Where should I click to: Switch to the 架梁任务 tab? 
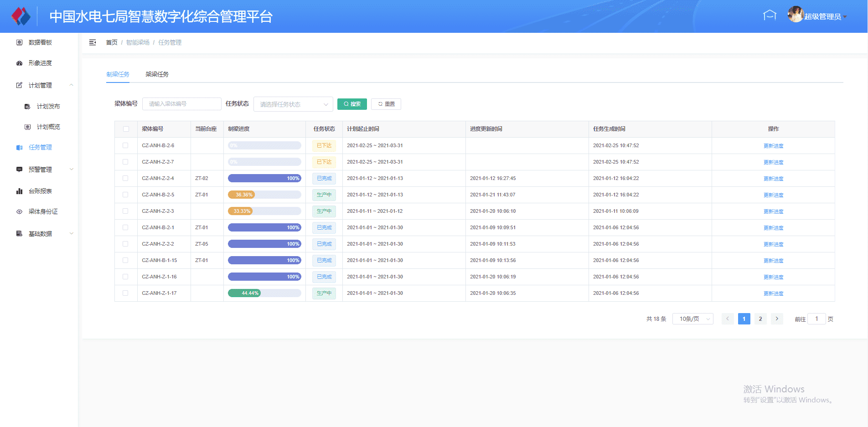tap(157, 74)
